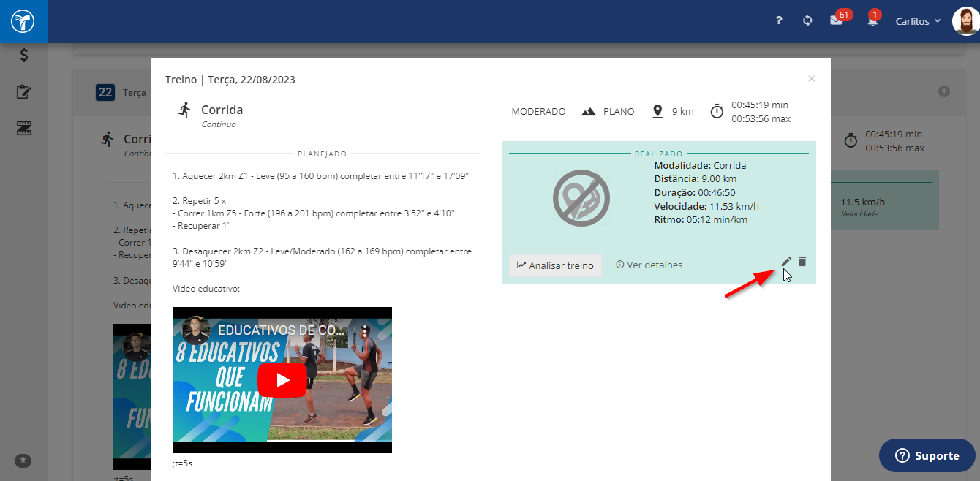980x481 pixels.
Task: Open the Ver detalhes link
Action: (x=649, y=265)
